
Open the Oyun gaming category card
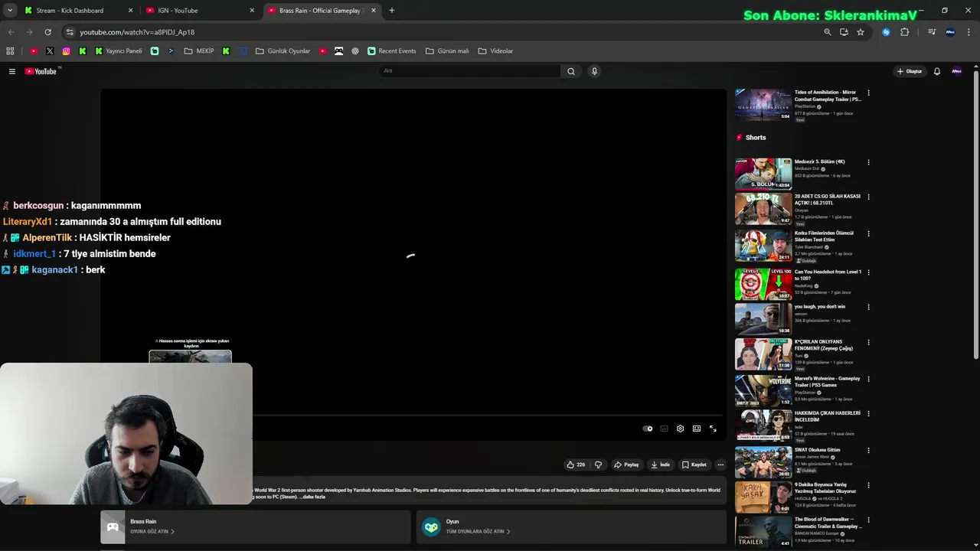pos(571,527)
